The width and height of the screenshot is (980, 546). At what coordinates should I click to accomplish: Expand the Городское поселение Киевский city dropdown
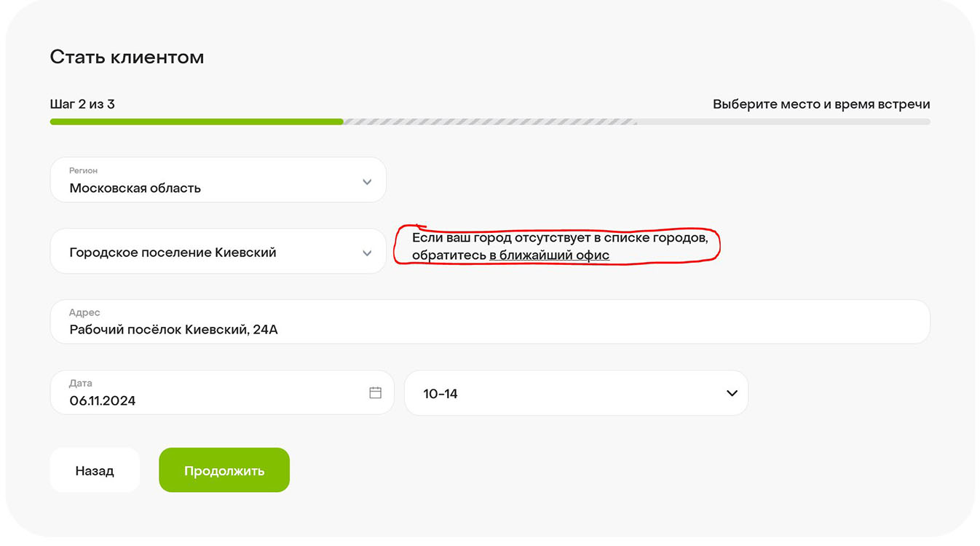(x=218, y=252)
